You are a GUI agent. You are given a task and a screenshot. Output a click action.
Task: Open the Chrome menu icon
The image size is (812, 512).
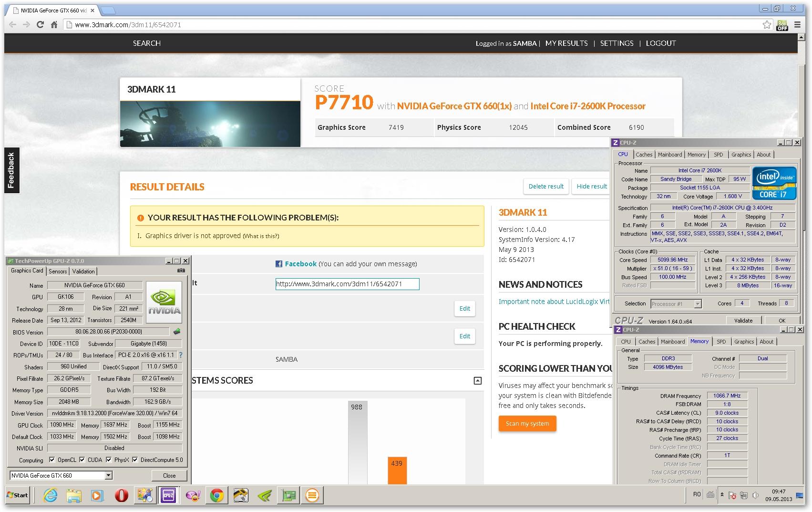(797, 25)
